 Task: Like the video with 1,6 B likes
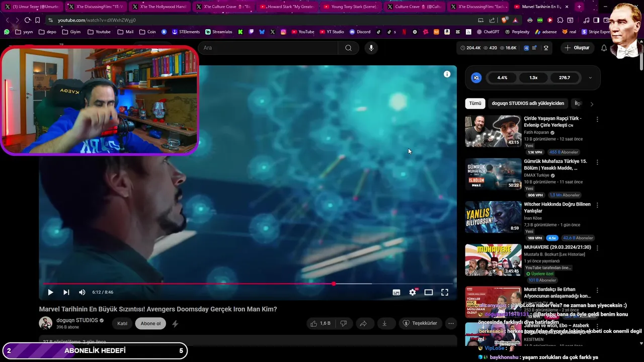[x=320, y=323]
